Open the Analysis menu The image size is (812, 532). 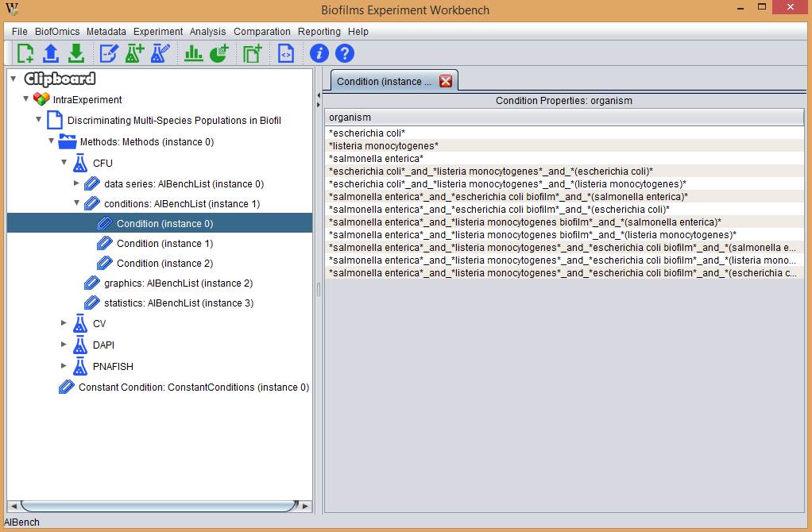[x=207, y=32]
